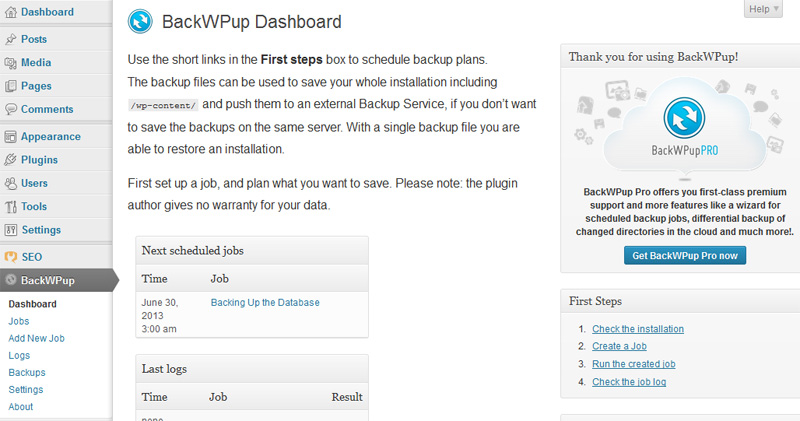Open the Jobs submenu under BackWPup
Screen dimensions: 800x421
click(x=19, y=321)
